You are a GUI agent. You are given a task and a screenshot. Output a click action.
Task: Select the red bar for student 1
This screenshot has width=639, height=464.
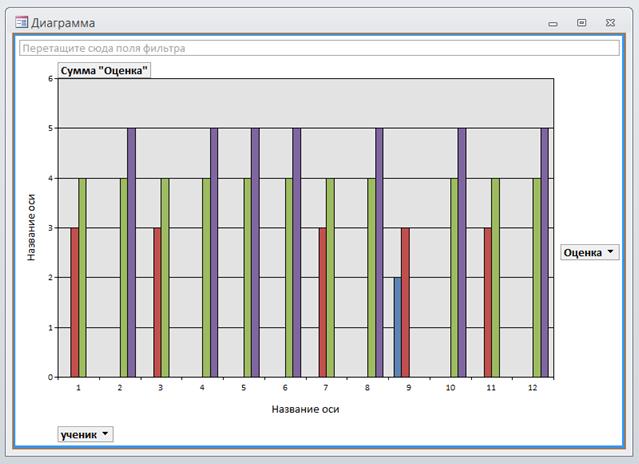click(75, 302)
